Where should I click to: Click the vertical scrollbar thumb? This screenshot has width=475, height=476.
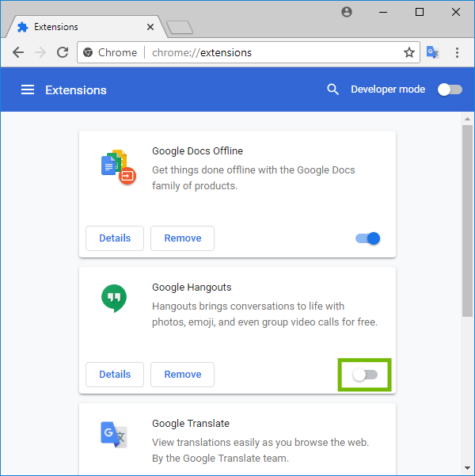click(467, 221)
